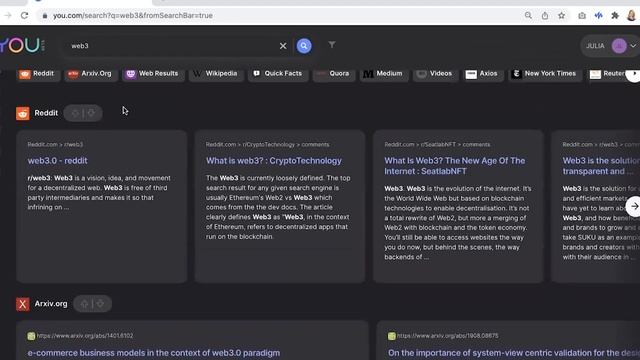This screenshot has height=360, width=640.
Task: Click the arxiv.org/abs/1908.08675 URL
Action: click(447, 336)
